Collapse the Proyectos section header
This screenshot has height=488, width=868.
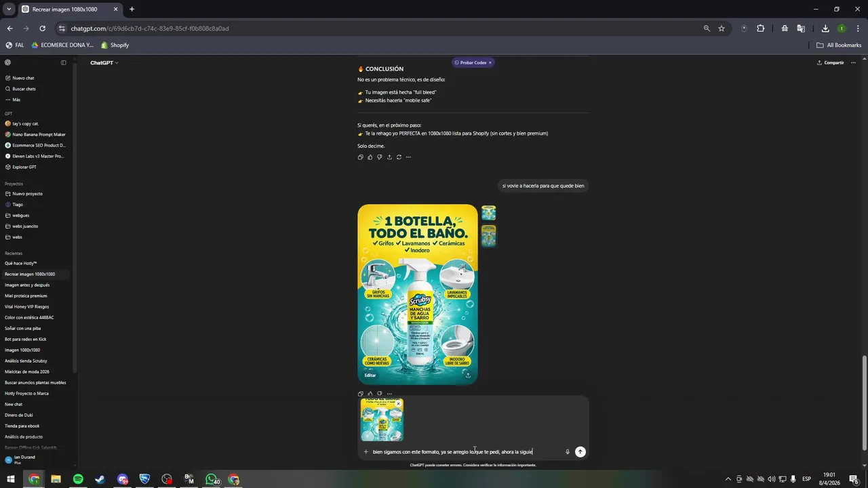(x=14, y=184)
